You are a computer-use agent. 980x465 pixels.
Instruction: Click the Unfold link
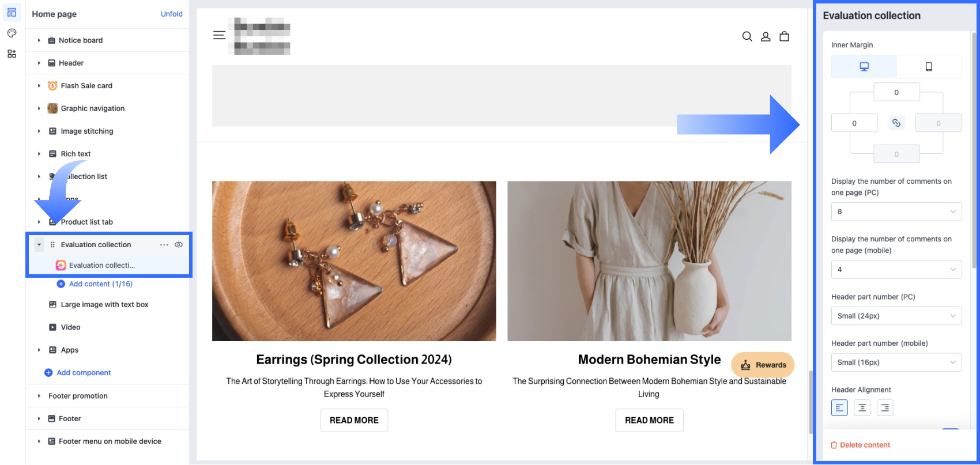click(171, 14)
